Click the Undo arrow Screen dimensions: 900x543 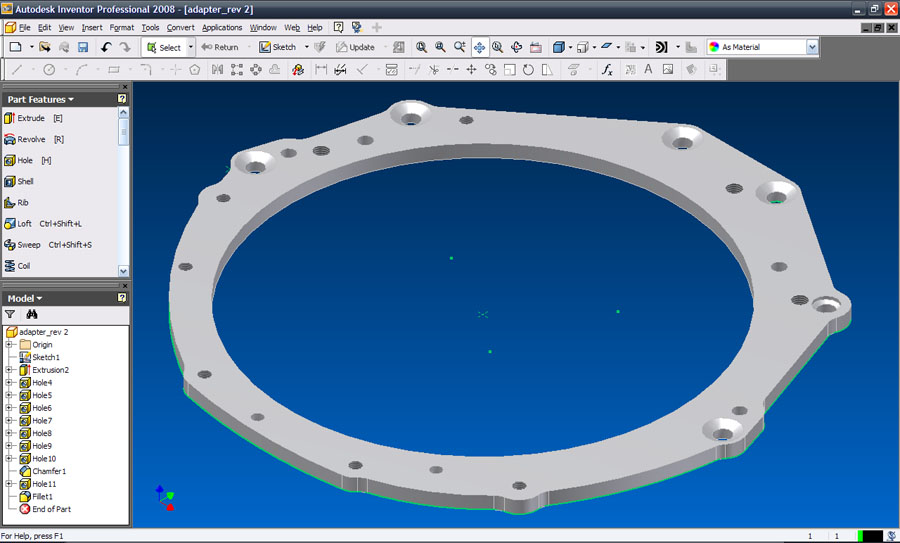coord(106,47)
